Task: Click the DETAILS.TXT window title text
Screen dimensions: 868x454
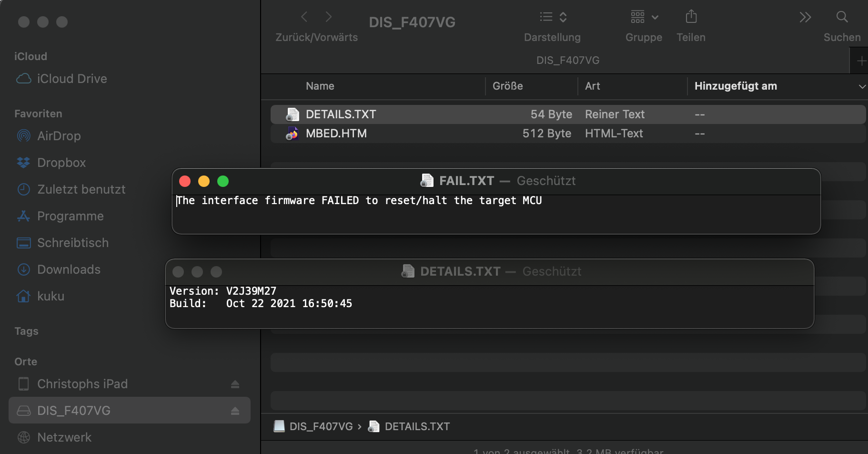Action: [460, 271]
